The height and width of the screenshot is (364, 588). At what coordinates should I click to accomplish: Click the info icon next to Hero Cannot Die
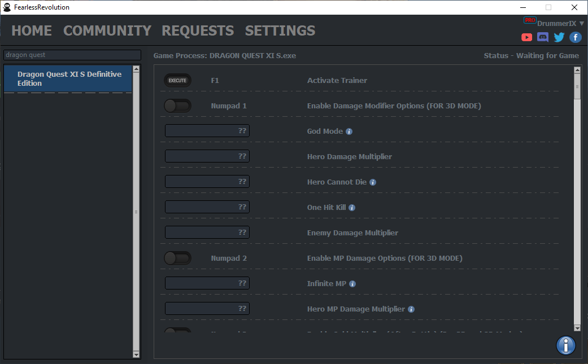373,182
